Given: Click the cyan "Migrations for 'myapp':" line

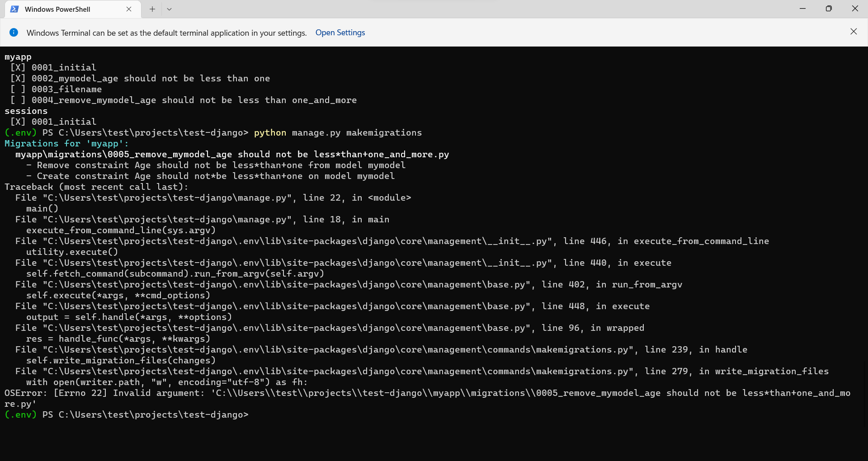Looking at the screenshot, I should coord(66,144).
